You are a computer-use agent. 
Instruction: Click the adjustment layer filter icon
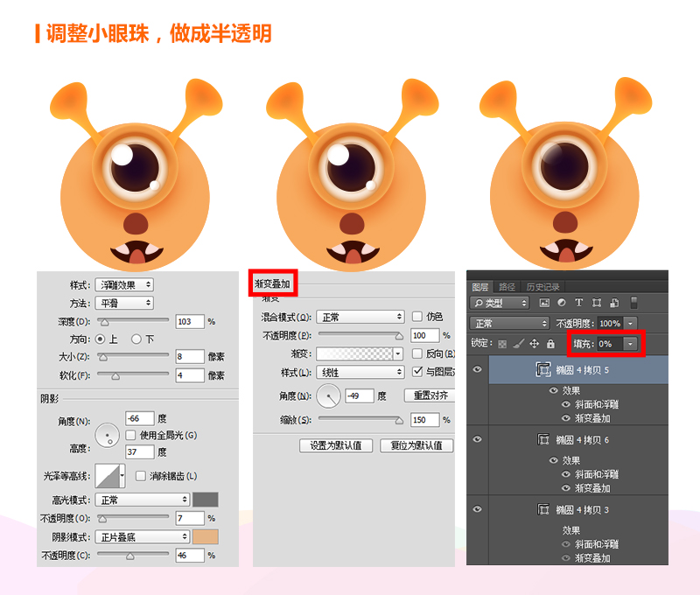pyautogui.click(x=562, y=303)
